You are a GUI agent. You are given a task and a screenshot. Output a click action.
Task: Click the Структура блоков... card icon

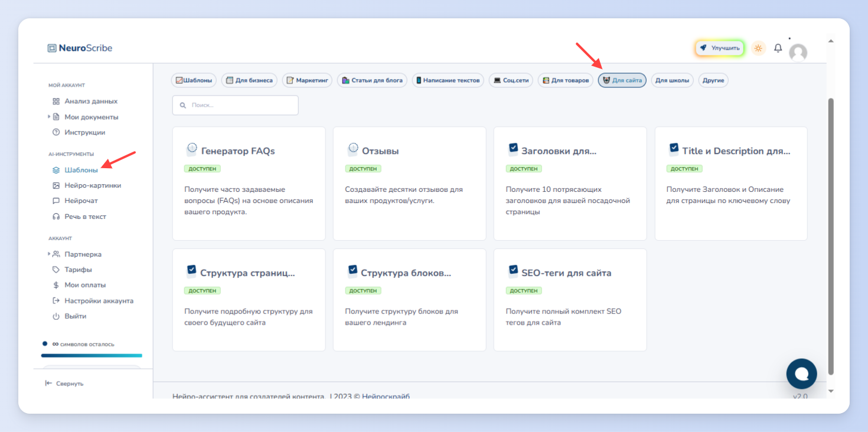pos(353,271)
